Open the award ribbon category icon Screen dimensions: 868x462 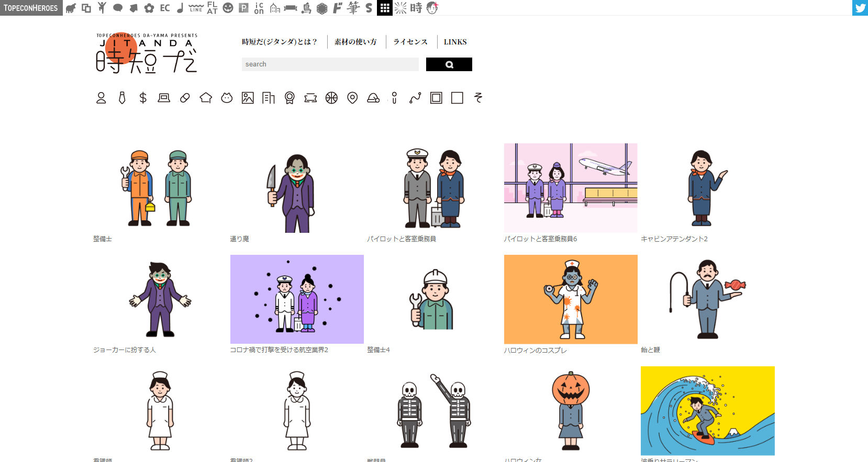[290, 98]
